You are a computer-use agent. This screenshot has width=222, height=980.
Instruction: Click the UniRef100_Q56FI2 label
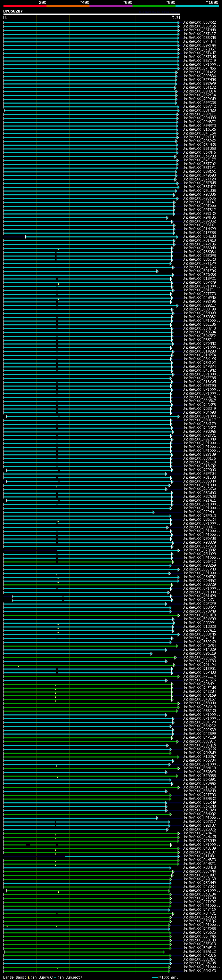(199, 561)
